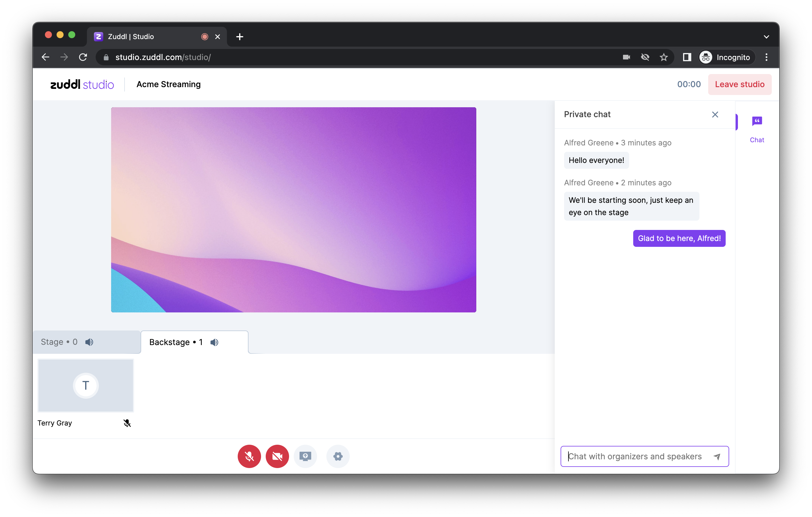Image resolution: width=812 pixels, height=517 pixels.
Task: Click the screen share icon
Action: coord(305,456)
